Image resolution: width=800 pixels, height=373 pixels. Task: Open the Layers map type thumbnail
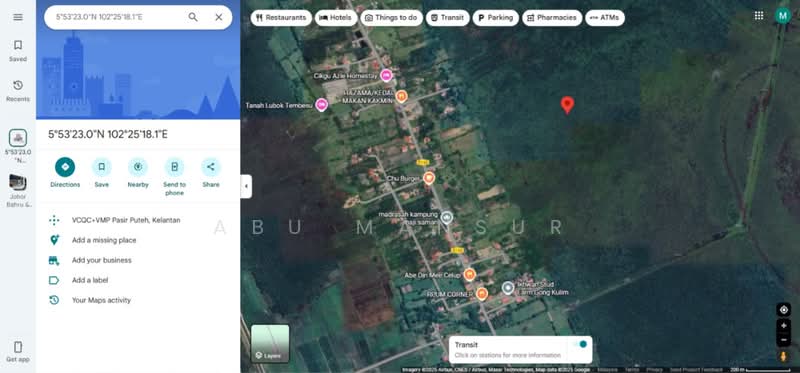(x=270, y=343)
